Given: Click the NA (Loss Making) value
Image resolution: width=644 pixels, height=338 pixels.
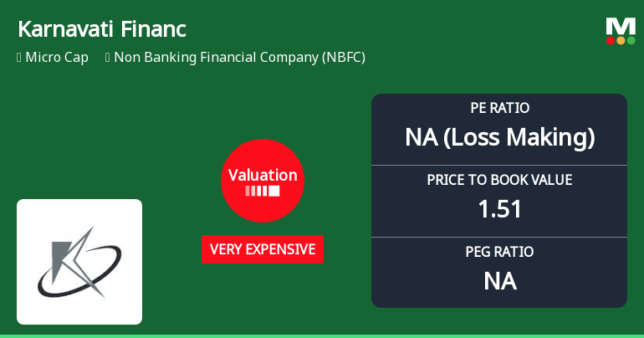Looking at the screenshot, I should 499,137.
